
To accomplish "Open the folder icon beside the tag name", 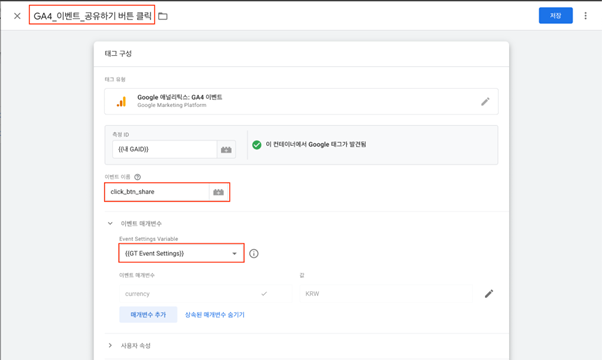I will coord(163,16).
